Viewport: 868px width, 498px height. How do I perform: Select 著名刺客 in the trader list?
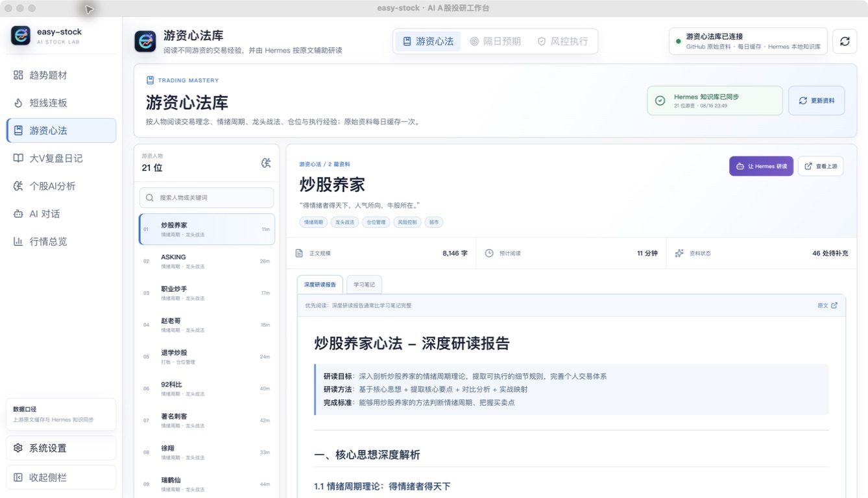pos(206,420)
